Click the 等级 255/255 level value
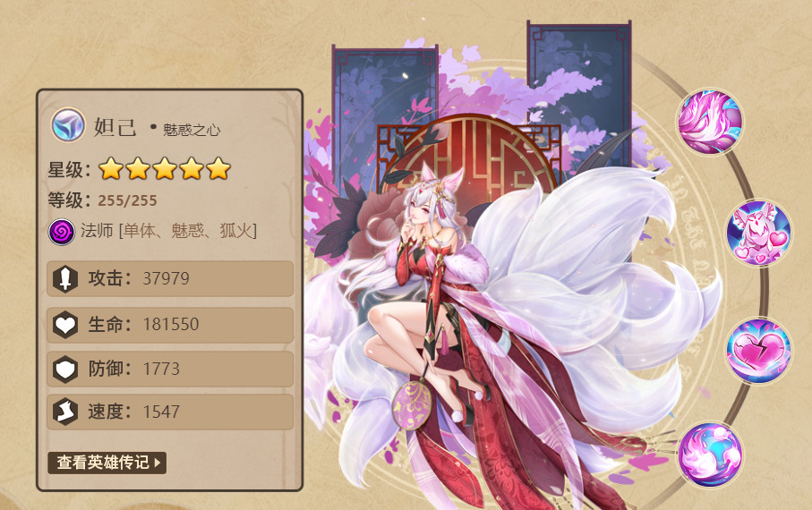The height and width of the screenshot is (510, 812). point(127,201)
